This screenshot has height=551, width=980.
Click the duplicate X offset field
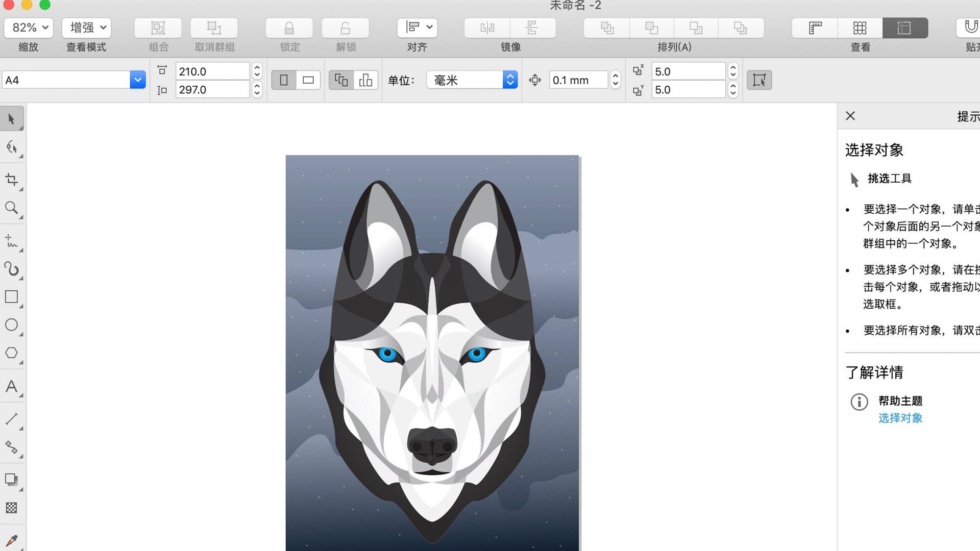tap(688, 71)
